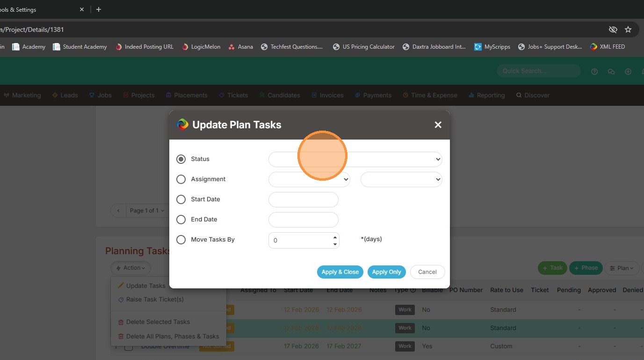Bookmark this page with the star icon
The width and height of the screenshot is (644, 360).
click(x=628, y=29)
